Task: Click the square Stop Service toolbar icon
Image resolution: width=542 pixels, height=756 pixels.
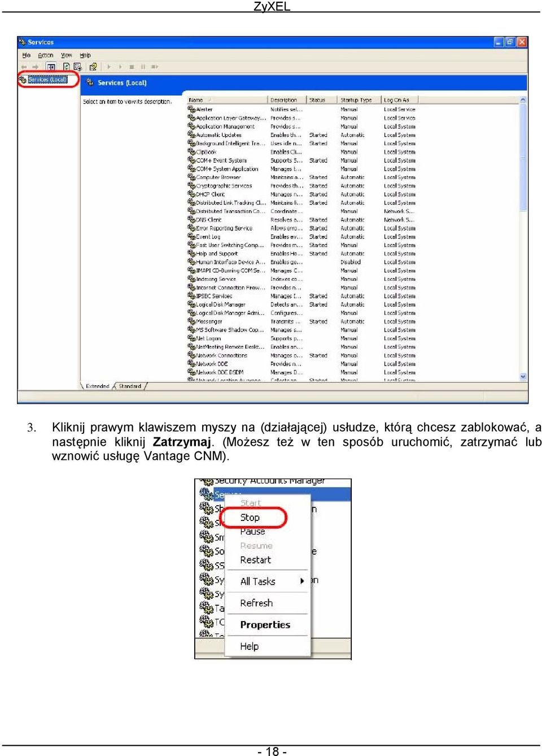Action: 132,67
